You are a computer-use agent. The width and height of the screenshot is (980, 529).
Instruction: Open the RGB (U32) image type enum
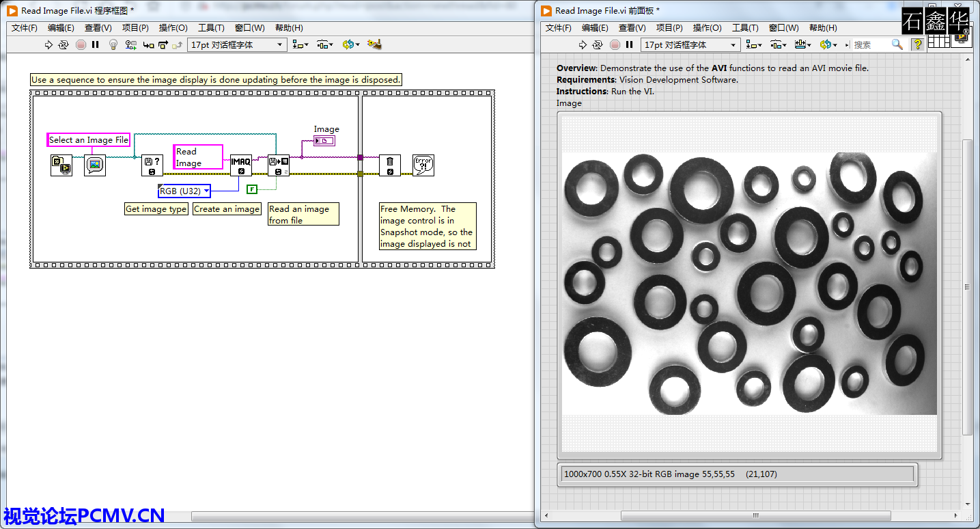pyautogui.click(x=184, y=191)
